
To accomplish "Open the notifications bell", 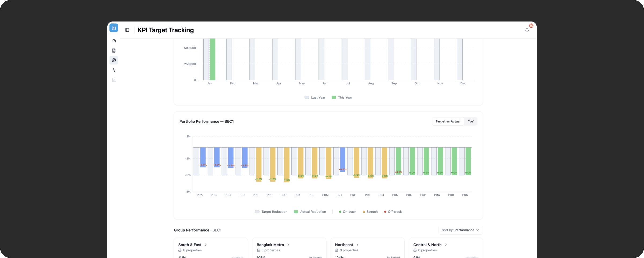I will pyautogui.click(x=527, y=30).
